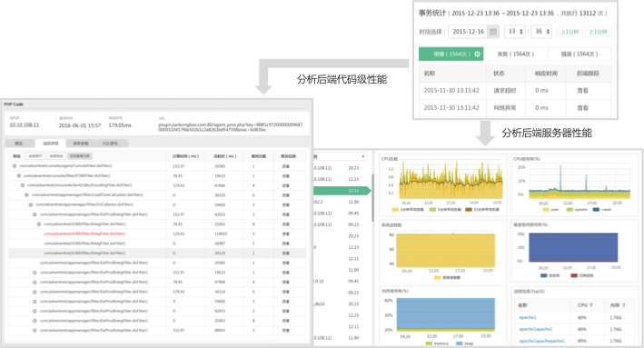Collapse the IT360Filter.doFilter node icon
Screen dimensions: 644x348
click(x=18, y=176)
